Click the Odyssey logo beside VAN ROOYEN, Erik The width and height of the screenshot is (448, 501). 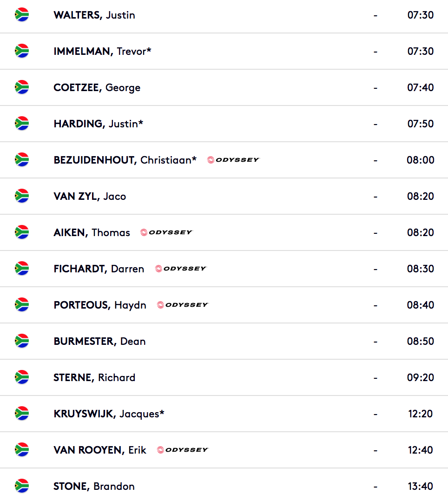[183, 450]
